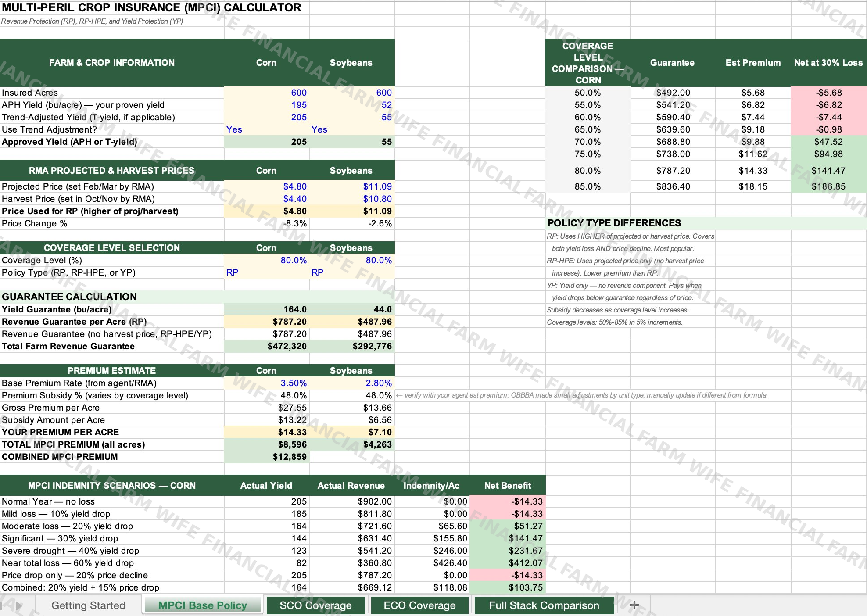The width and height of the screenshot is (867, 616).
Task: Select the Corn Insured Acres cell 600
Action: [267, 93]
